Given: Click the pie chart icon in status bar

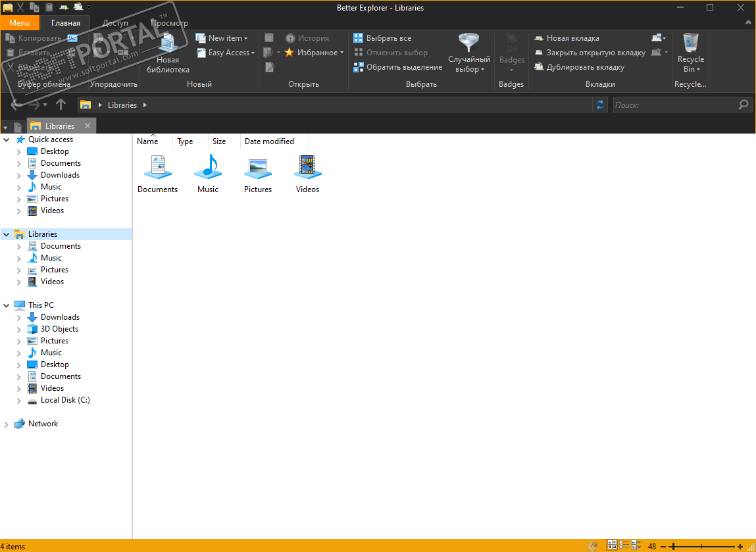Looking at the screenshot, I should [593, 545].
